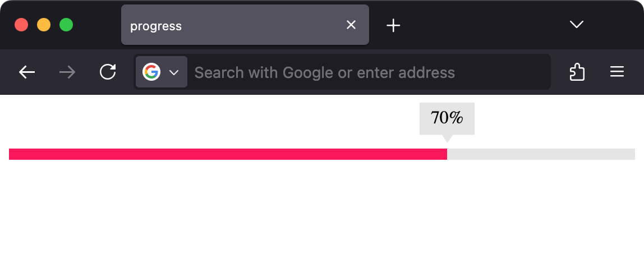The height and width of the screenshot is (259, 644).
Task: Click the blank white page area below bar
Action: pos(322,209)
